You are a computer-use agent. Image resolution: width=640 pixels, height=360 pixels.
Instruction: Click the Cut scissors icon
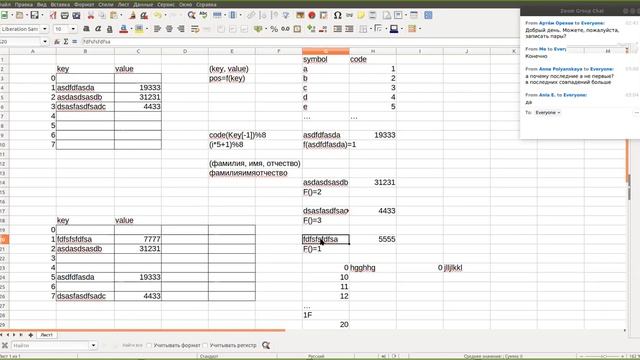[91, 15]
